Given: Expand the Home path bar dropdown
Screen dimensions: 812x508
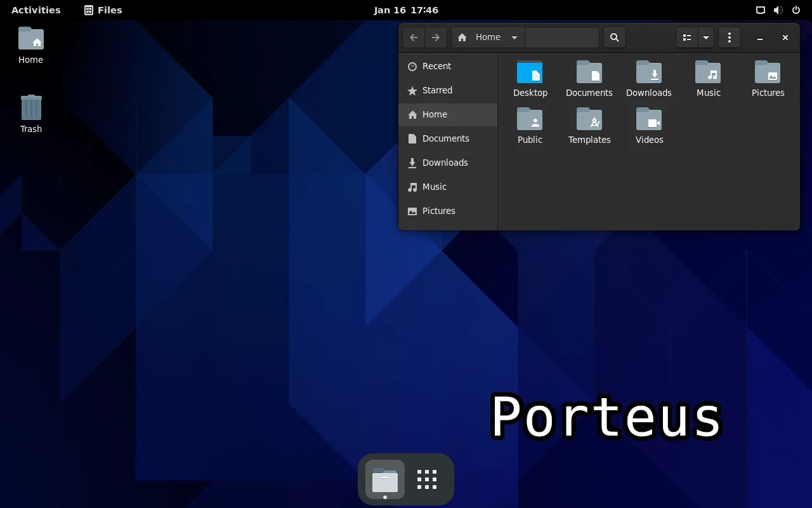Looking at the screenshot, I should click(x=514, y=37).
